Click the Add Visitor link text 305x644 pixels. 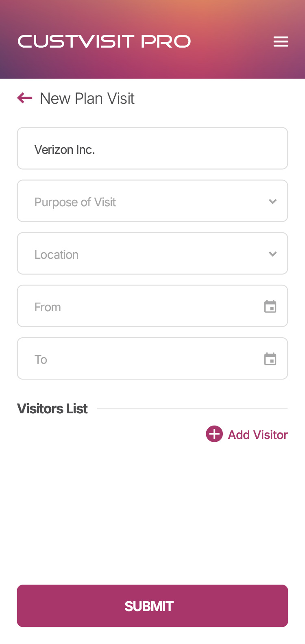click(x=258, y=435)
